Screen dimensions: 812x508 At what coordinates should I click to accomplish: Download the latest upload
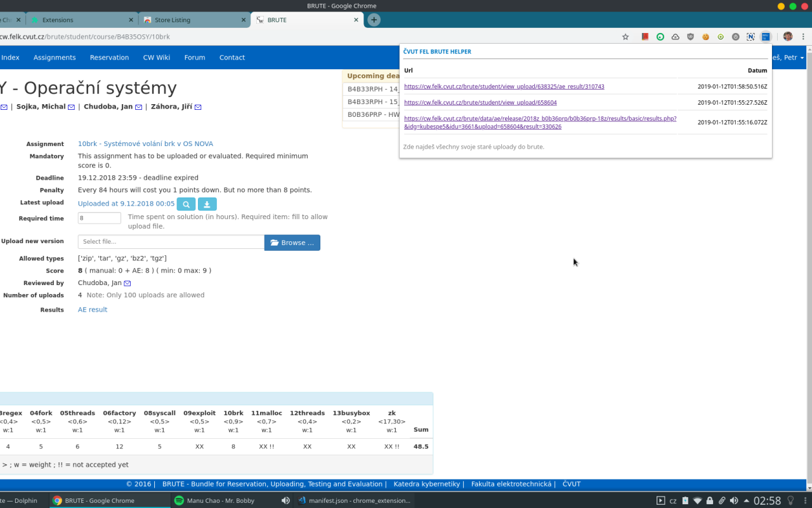click(x=207, y=204)
